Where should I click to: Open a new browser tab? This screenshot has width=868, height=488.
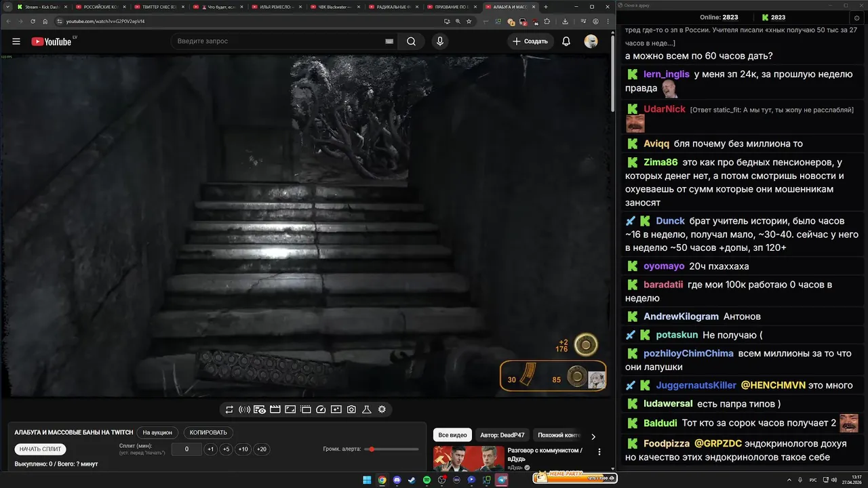[x=546, y=7]
